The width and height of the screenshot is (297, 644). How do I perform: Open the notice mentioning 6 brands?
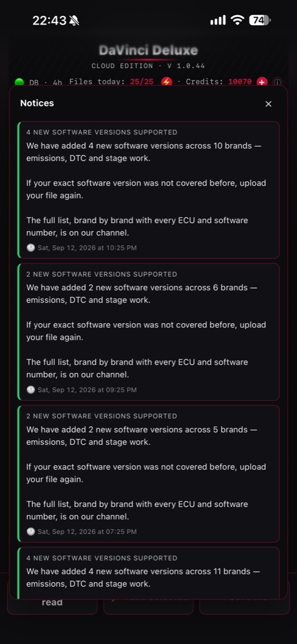click(149, 332)
